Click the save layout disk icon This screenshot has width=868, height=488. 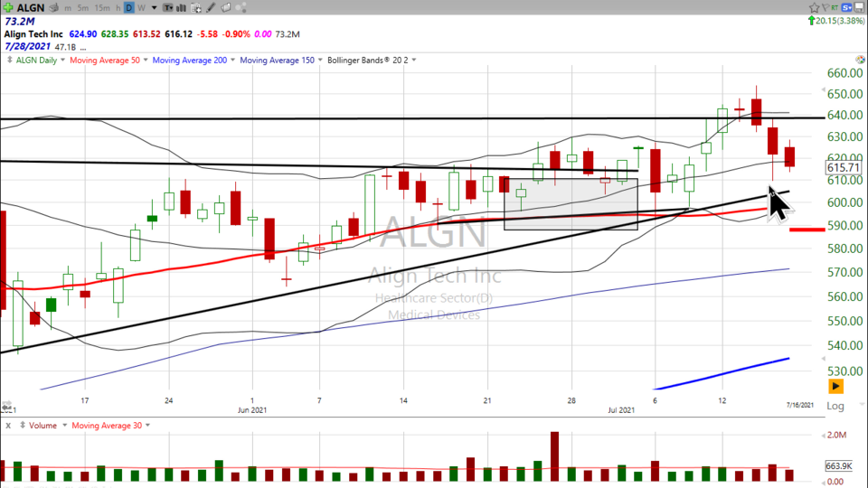click(860, 8)
